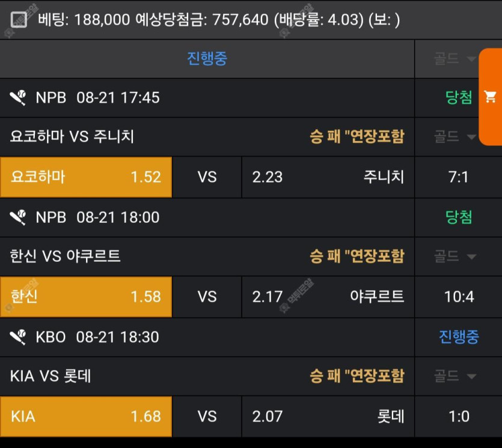
Task: Select the 요코하마 1.52 odds cell
Action: tap(86, 177)
